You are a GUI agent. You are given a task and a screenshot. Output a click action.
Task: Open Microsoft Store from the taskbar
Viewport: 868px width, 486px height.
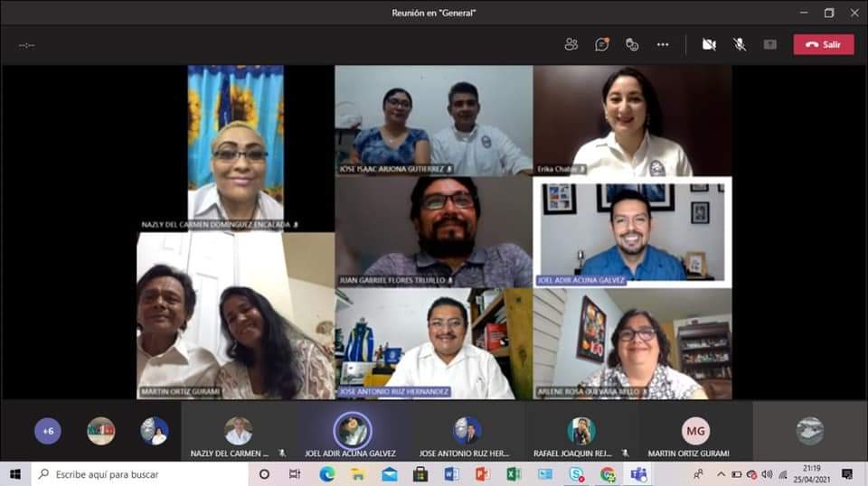point(420,474)
